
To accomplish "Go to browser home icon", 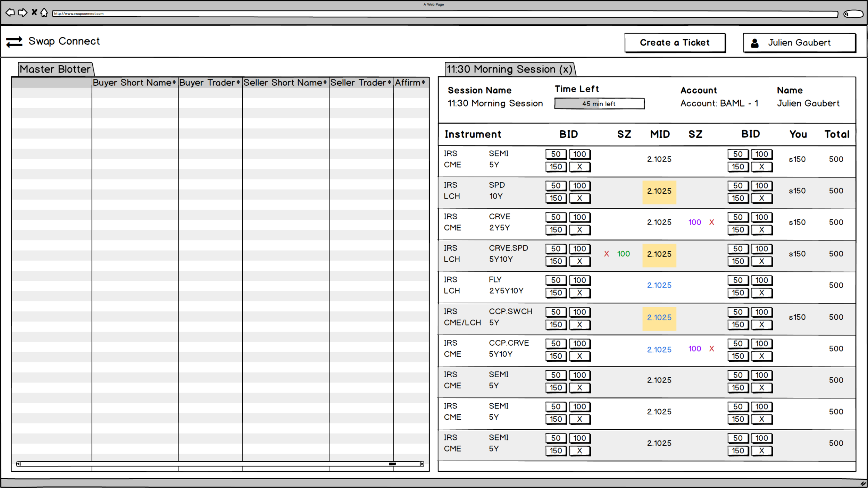I will [x=44, y=13].
